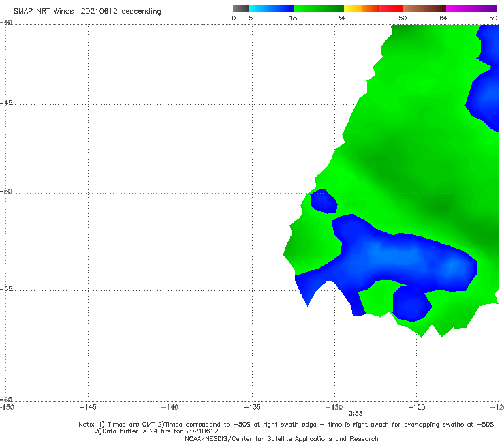Click the color bar label "5"

[251, 18]
